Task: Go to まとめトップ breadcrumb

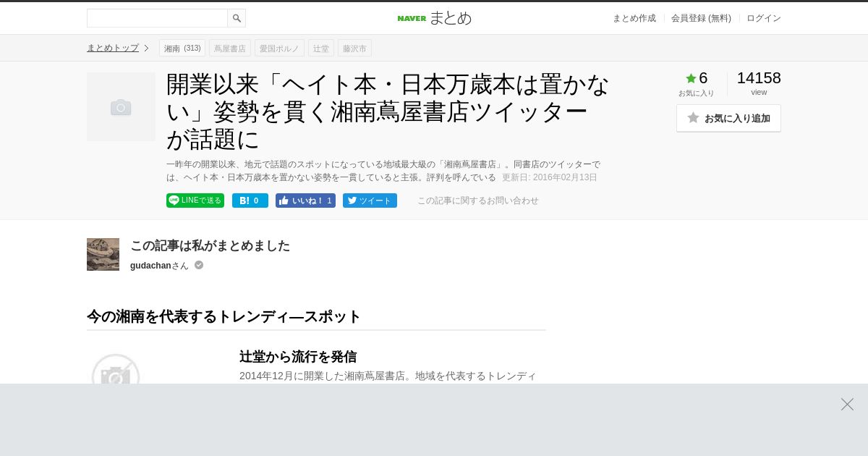Action: [x=113, y=48]
